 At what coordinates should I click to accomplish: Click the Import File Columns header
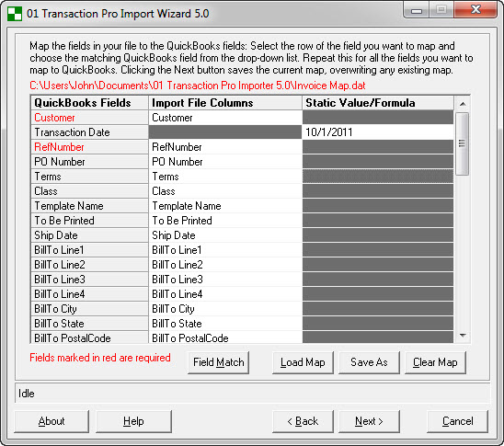click(x=225, y=103)
